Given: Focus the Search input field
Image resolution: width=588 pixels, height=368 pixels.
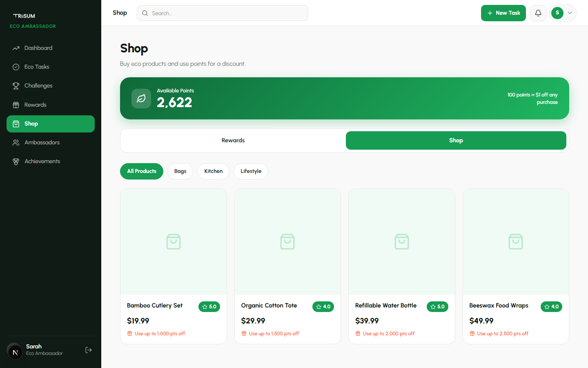Looking at the screenshot, I should point(223,13).
